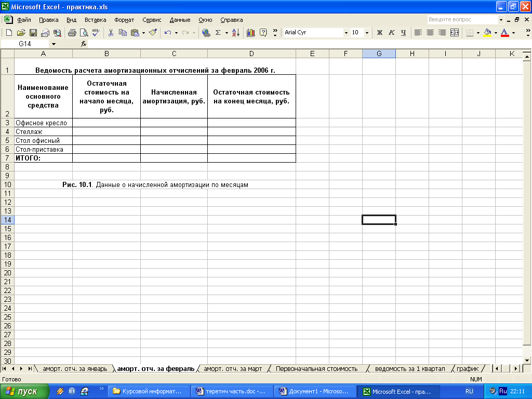Open the Windows пуск start button
Image resolution: width=532 pixels, height=399 pixels.
24,392
